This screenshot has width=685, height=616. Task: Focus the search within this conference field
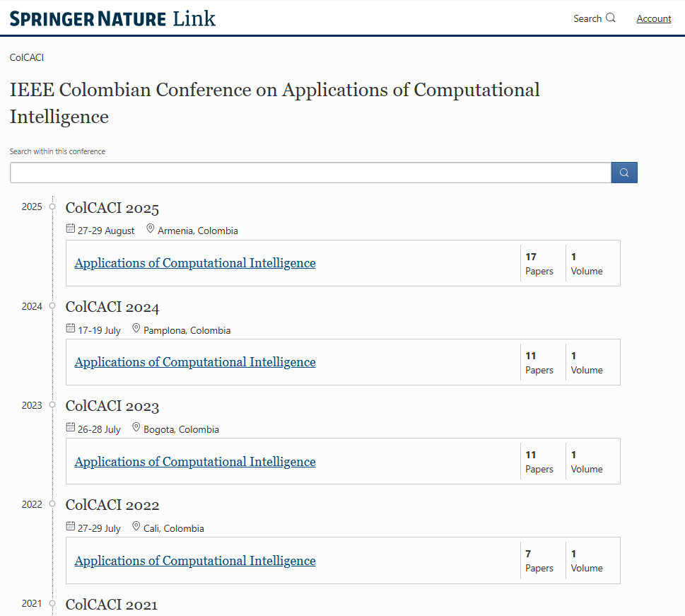310,173
